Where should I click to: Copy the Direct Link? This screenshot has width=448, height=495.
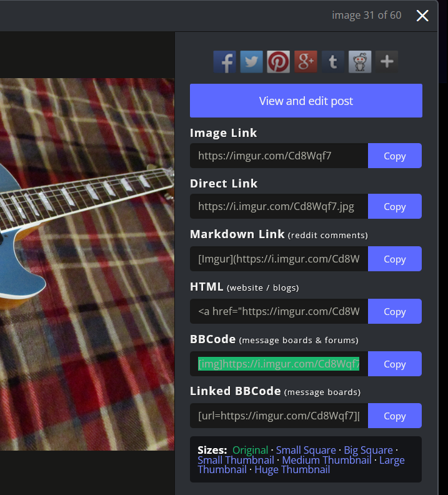[395, 206]
